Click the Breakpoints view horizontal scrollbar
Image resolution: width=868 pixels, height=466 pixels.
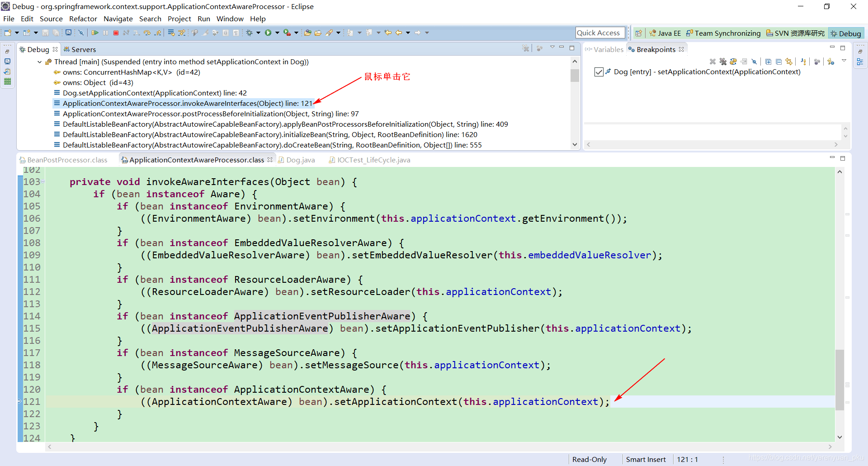click(x=712, y=144)
